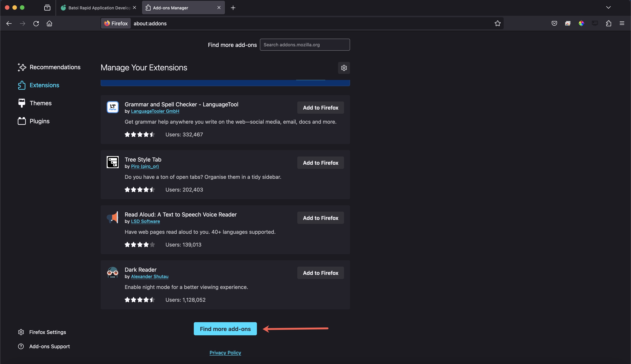The image size is (631, 364).
Task: Click the Tree Style Tab title
Action: 143,159
